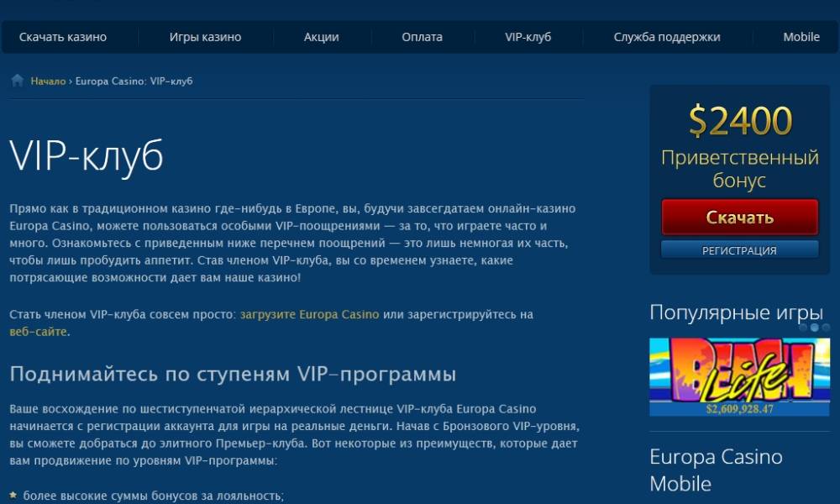Open the Скачать казино menu item
This screenshot has height=504, width=840.
(63, 37)
